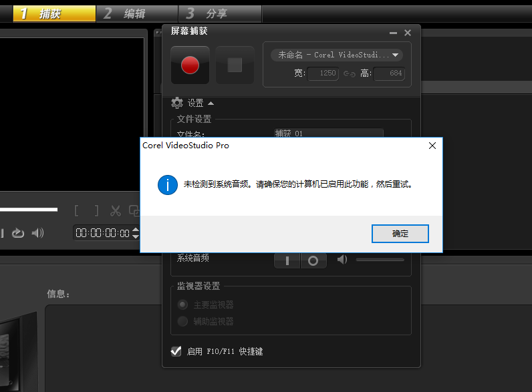Click the 文件设置 group heading
The image size is (532, 392).
194,119
